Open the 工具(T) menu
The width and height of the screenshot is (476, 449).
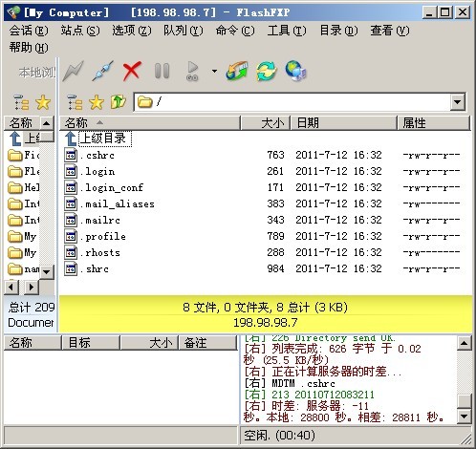287,31
